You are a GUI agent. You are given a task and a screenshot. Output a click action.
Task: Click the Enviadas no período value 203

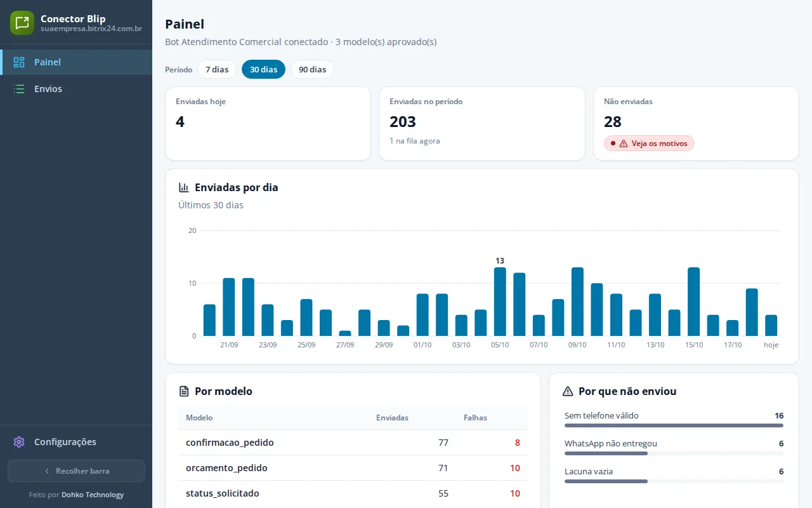click(403, 122)
